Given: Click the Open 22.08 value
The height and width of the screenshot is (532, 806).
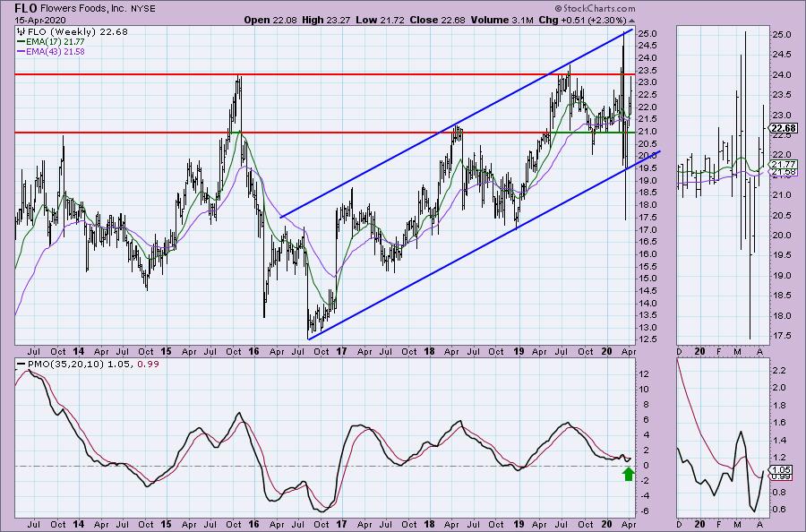Looking at the screenshot, I should 270,21.
